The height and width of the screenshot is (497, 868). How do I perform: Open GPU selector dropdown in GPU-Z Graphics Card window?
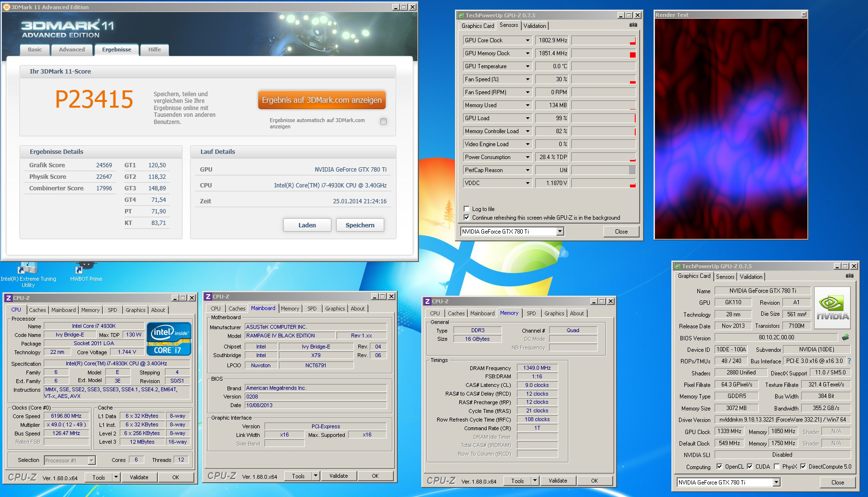coord(776,483)
